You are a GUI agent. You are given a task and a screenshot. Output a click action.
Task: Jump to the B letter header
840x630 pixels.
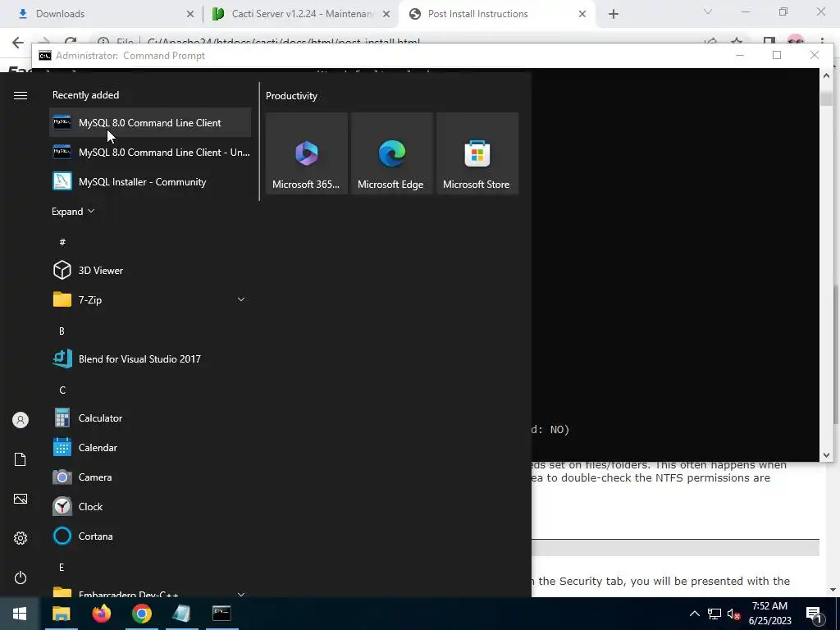pos(62,331)
